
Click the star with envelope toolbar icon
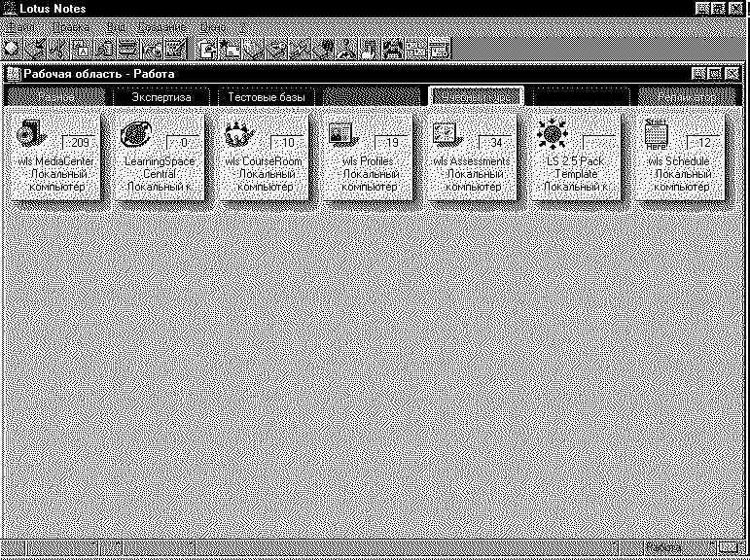tap(230, 50)
